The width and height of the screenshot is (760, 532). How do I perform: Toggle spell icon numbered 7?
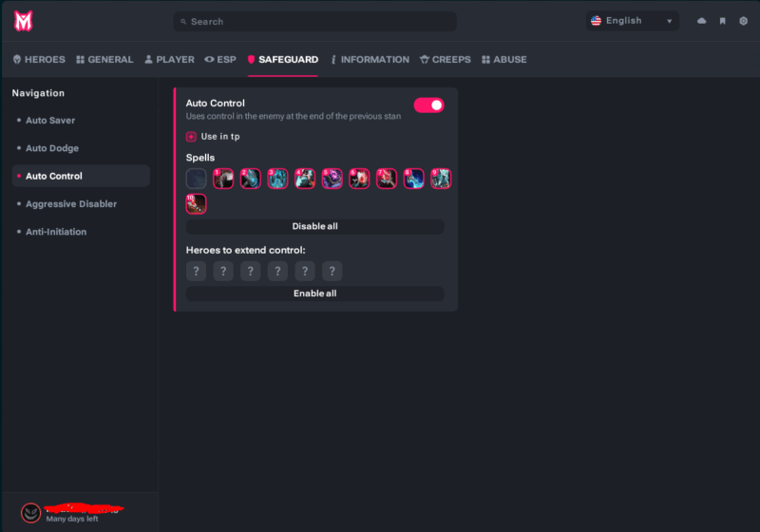tap(387, 179)
